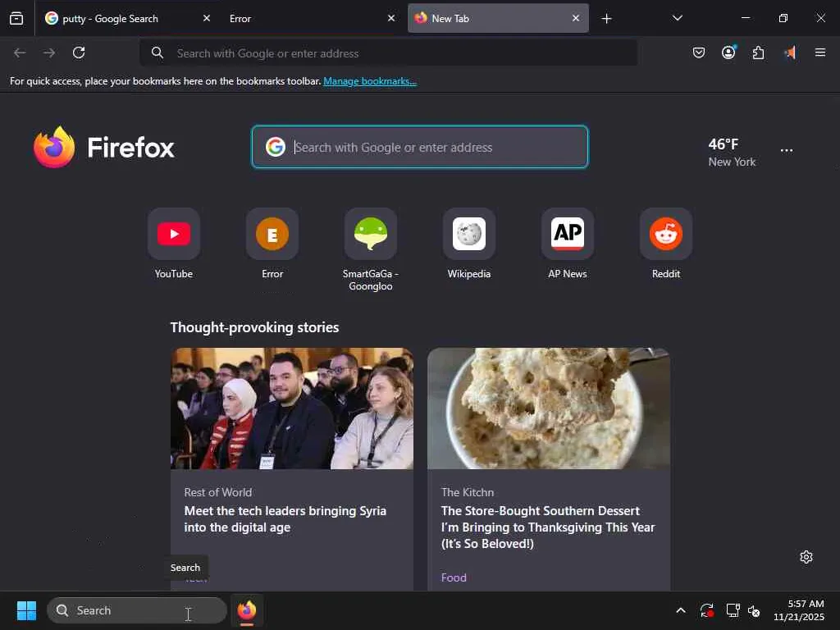The height and width of the screenshot is (630, 840).
Task: Open the Save to Pocket icon
Action: pos(699,52)
